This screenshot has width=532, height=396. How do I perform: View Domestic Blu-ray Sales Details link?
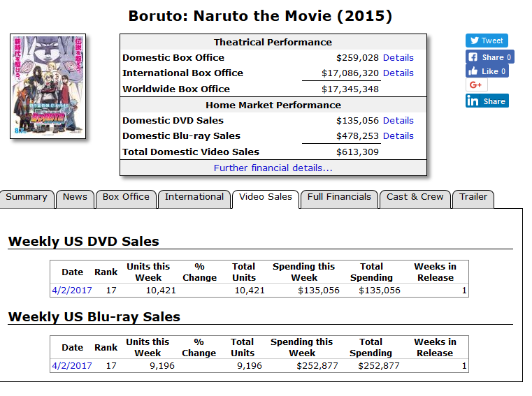(398, 136)
